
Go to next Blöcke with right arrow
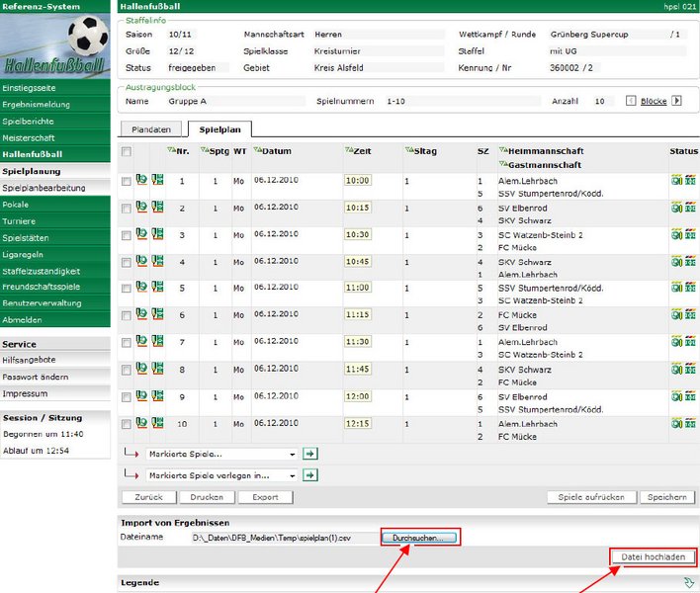677,101
